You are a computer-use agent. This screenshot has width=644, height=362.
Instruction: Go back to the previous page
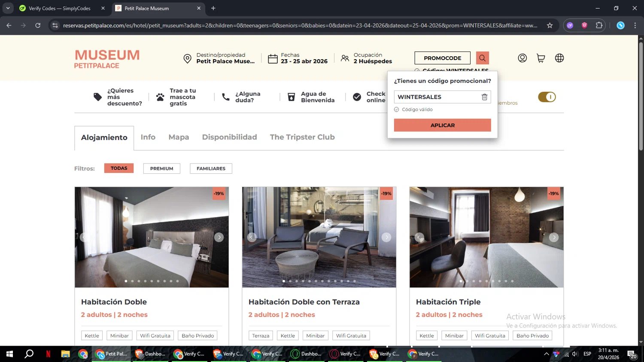click(9, 25)
